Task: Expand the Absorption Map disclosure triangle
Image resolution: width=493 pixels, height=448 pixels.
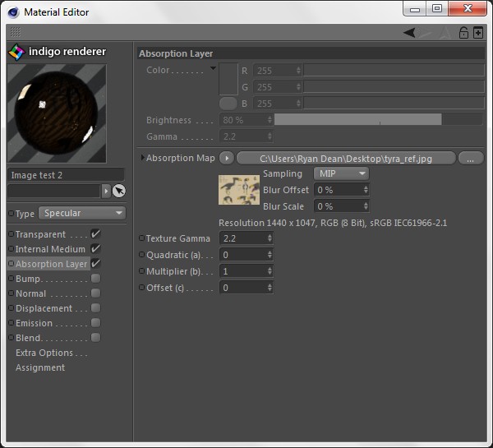Action: click(142, 158)
